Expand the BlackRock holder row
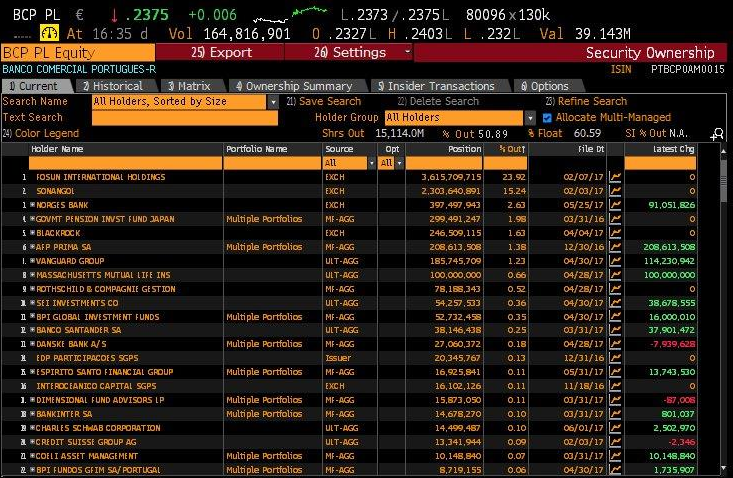The image size is (733, 478). [33, 233]
